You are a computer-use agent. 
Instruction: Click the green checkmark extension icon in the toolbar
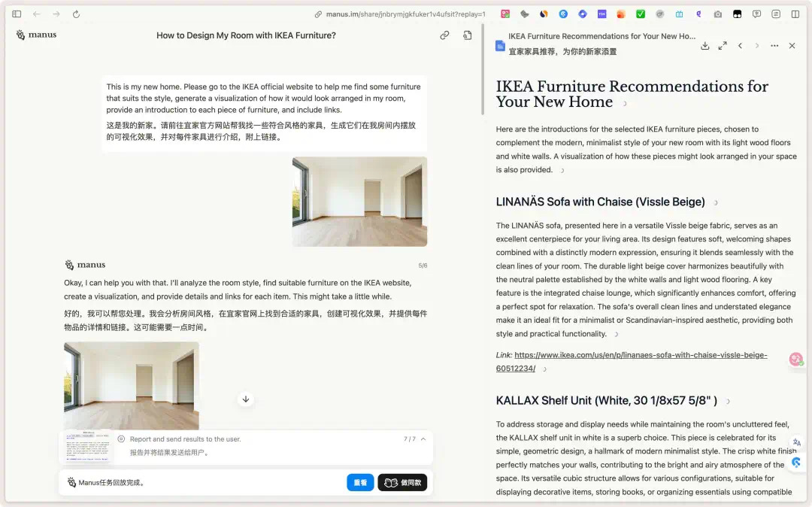[641, 14]
